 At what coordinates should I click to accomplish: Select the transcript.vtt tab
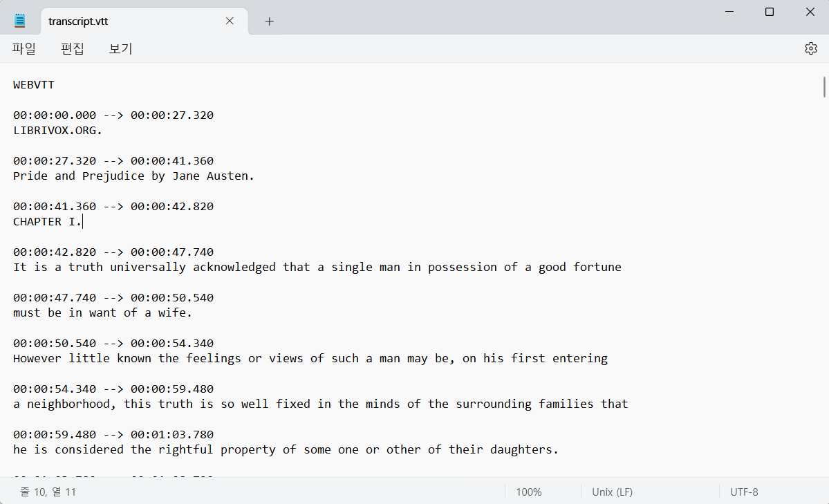pyautogui.click(x=144, y=21)
